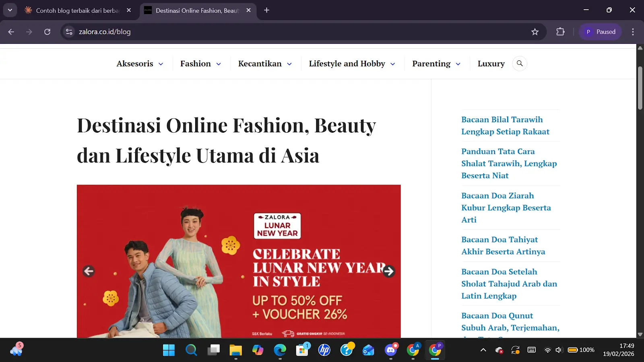Open Chrome's three-dot menu
The width and height of the screenshot is (644, 362).
(x=633, y=32)
